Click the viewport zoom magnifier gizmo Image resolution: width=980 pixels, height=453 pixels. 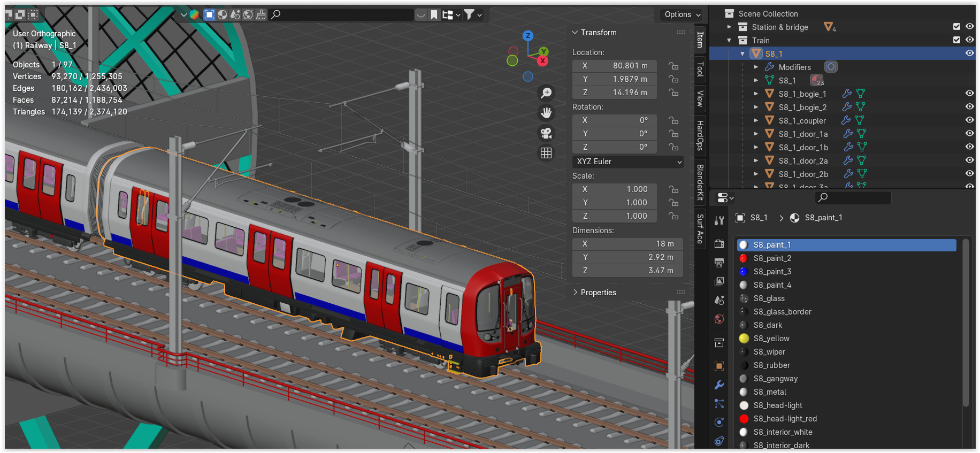coord(546,93)
